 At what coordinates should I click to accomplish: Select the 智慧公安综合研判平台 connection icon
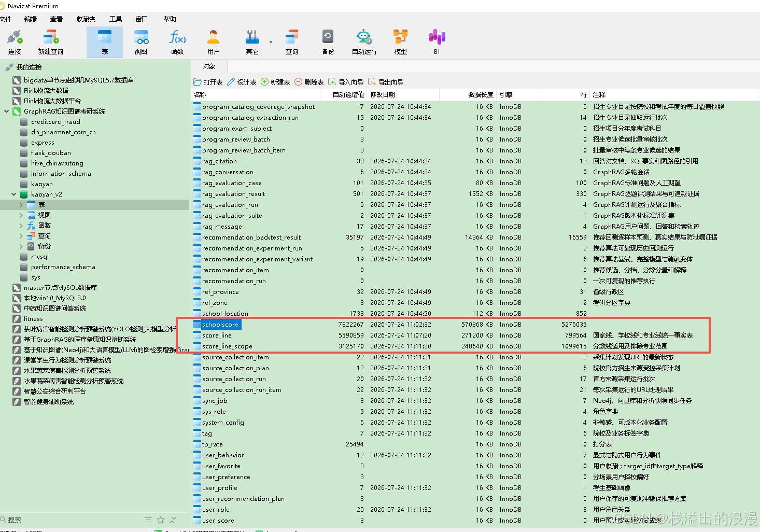click(x=16, y=391)
